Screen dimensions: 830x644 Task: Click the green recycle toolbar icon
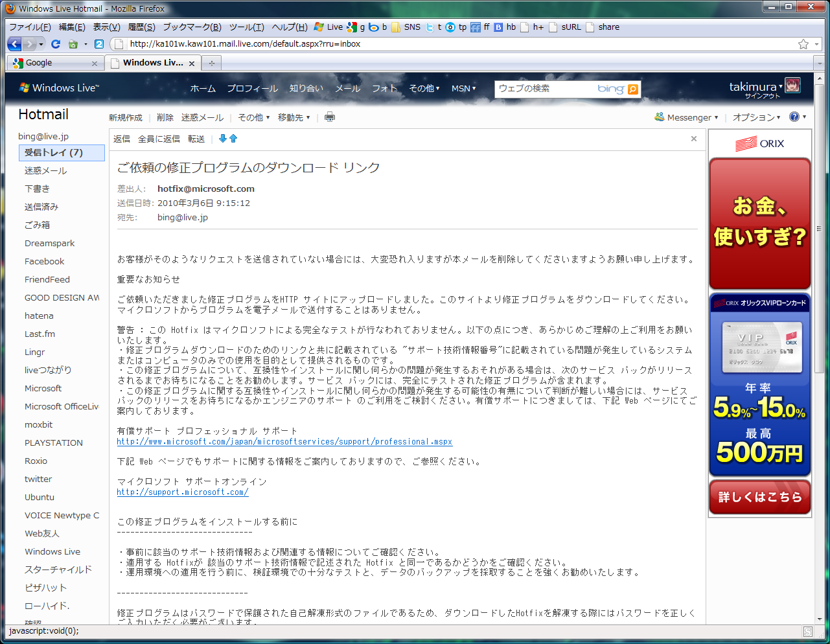click(73, 44)
